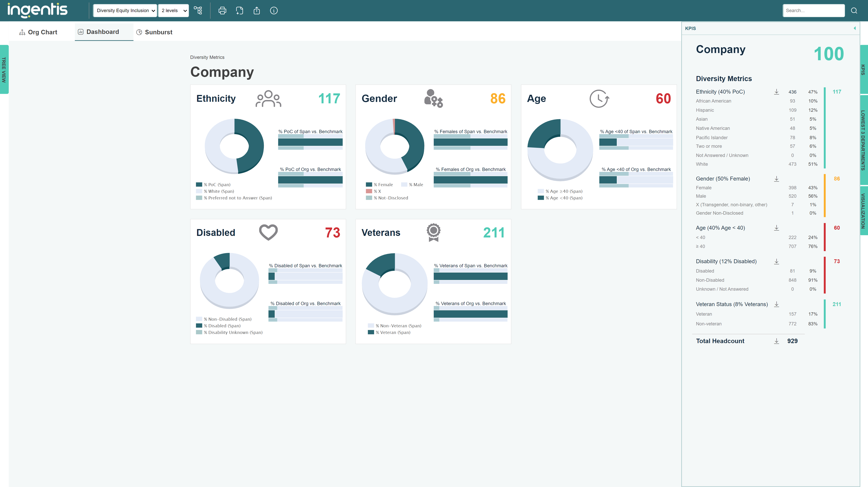Click the print icon in the toolbar
The image size is (868, 487).
tap(222, 11)
